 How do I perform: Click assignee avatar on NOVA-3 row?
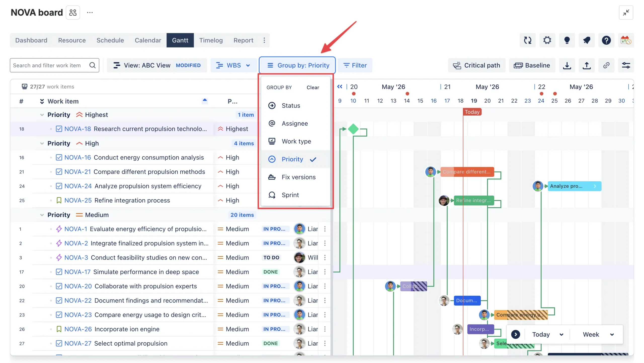pos(299,257)
